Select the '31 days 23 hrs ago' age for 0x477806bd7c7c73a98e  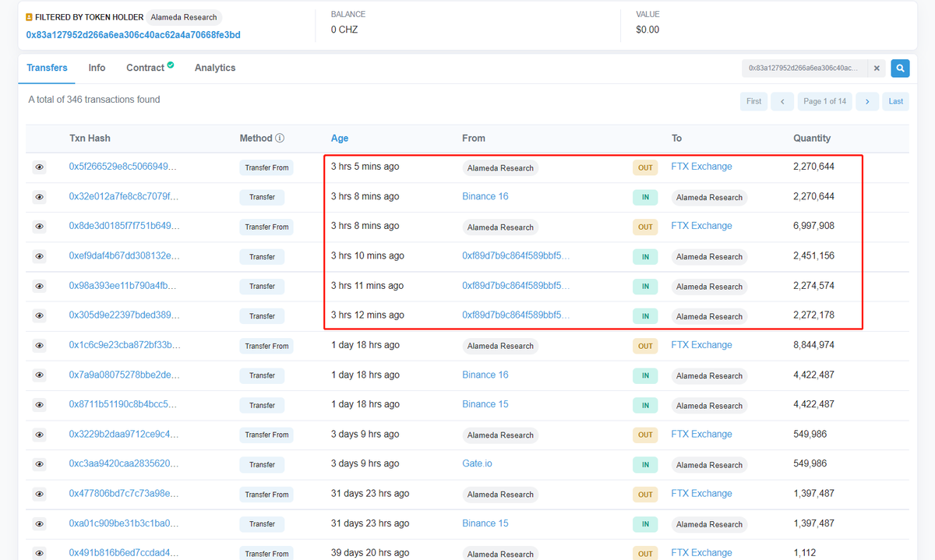click(x=370, y=493)
